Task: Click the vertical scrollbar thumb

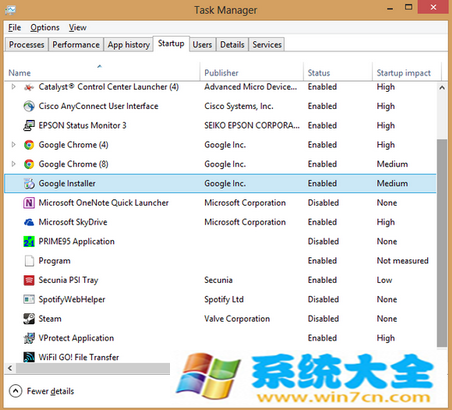Action: 442,243
